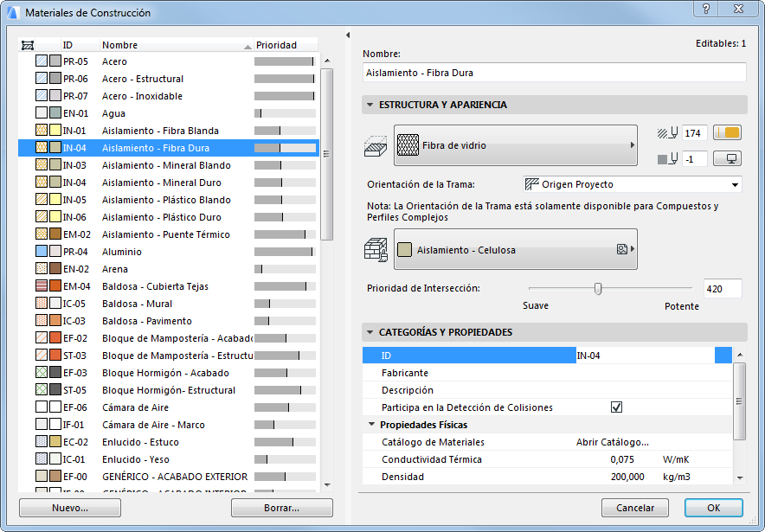Select Aislamiento - Plástico Blando row
Screen dimensions: 765x532
tap(169, 200)
